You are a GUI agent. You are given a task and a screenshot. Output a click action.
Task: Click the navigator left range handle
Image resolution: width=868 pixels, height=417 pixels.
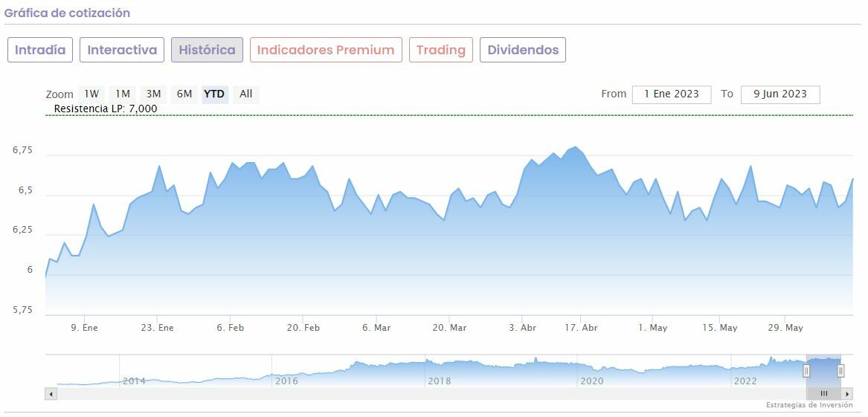click(806, 370)
